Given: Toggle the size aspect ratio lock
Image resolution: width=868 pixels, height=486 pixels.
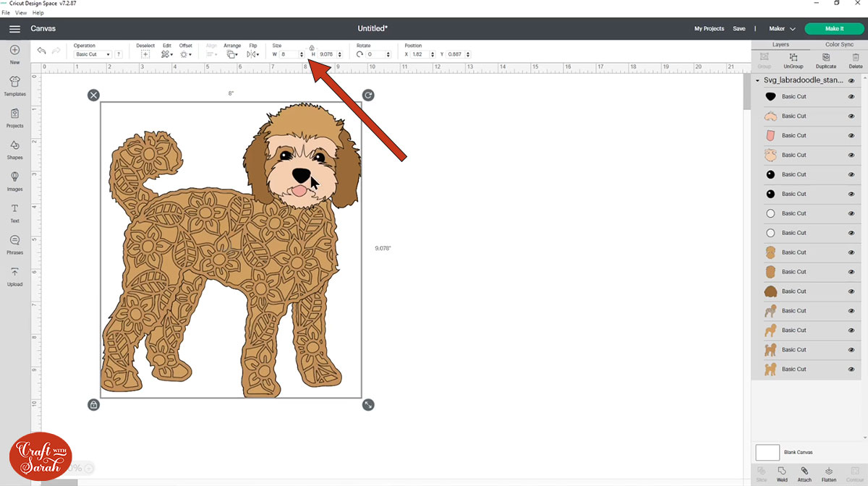Looking at the screenshot, I should point(312,48).
